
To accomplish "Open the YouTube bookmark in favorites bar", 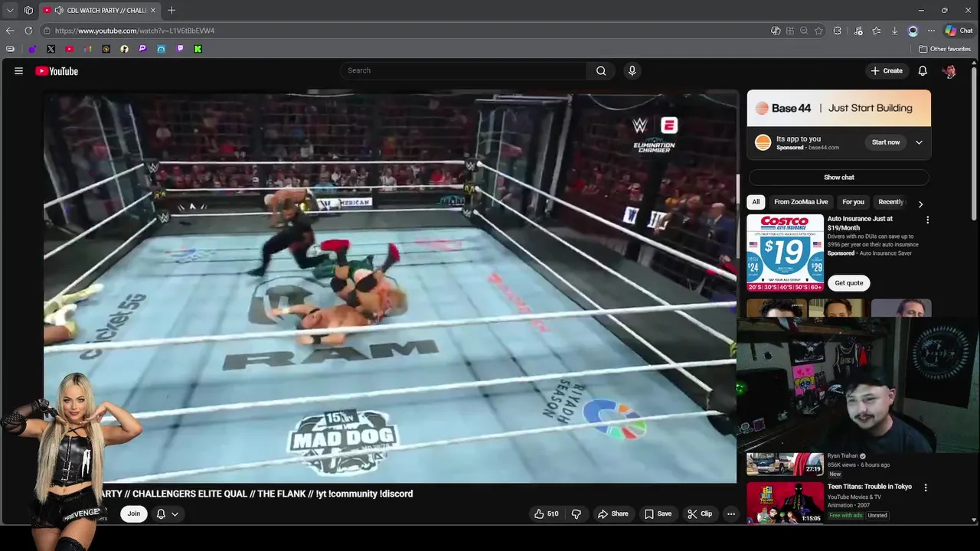I will pyautogui.click(x=70, y=49).
